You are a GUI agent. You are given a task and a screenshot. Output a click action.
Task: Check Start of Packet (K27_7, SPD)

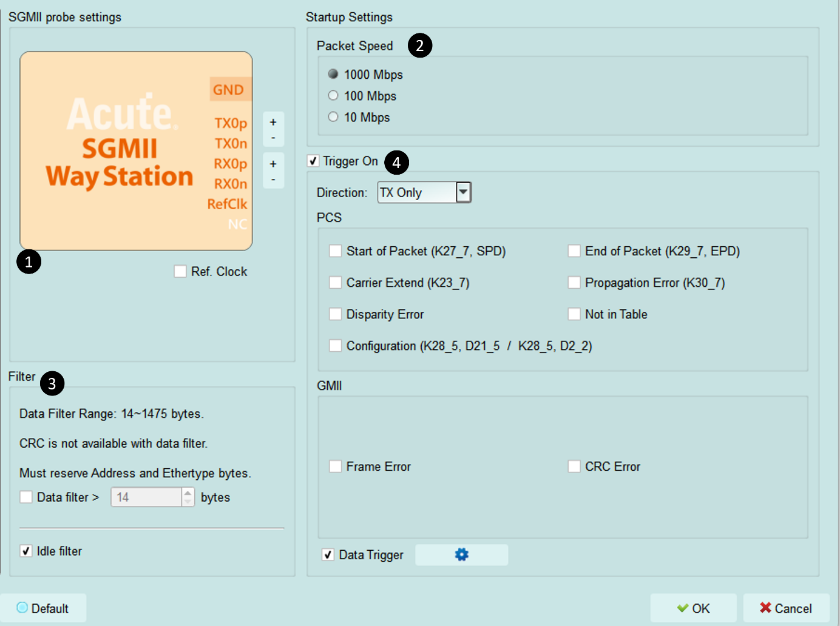click(x=335, y=251)
